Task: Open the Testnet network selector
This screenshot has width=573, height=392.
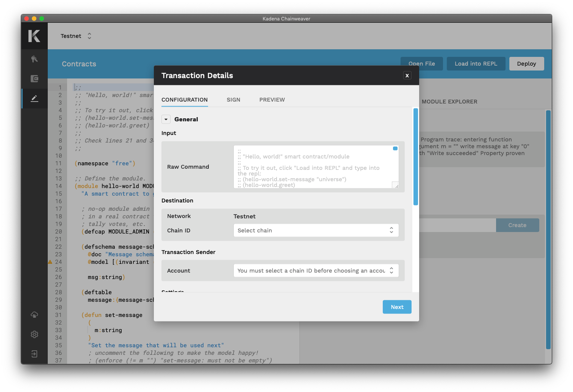Action: point(76,36)
